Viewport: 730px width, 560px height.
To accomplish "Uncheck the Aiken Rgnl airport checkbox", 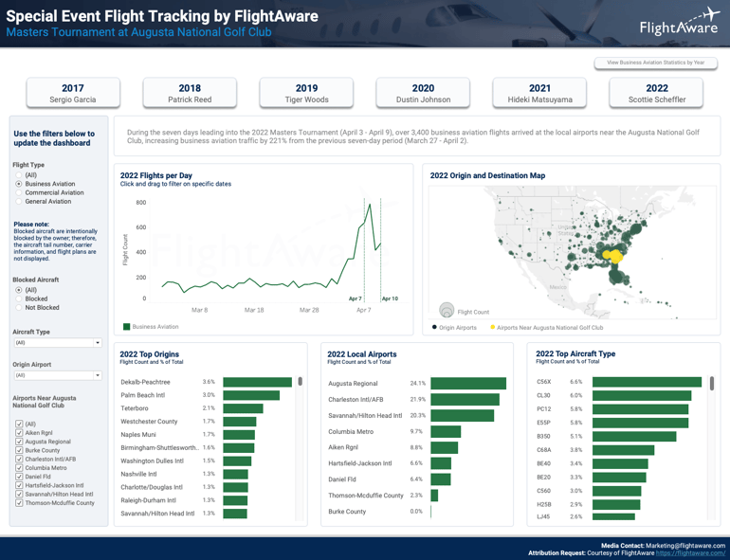I will click(19, 432).
